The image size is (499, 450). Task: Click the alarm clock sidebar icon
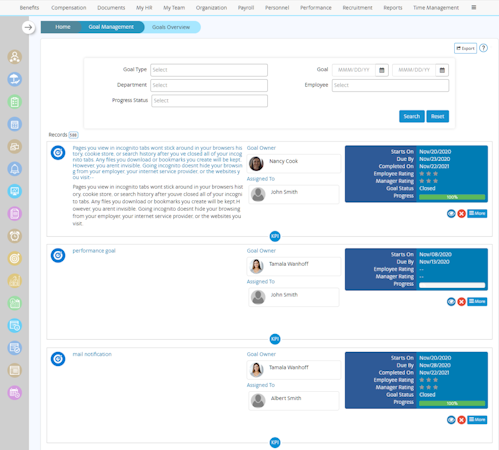pyautogui.click(x=15, y=236)
